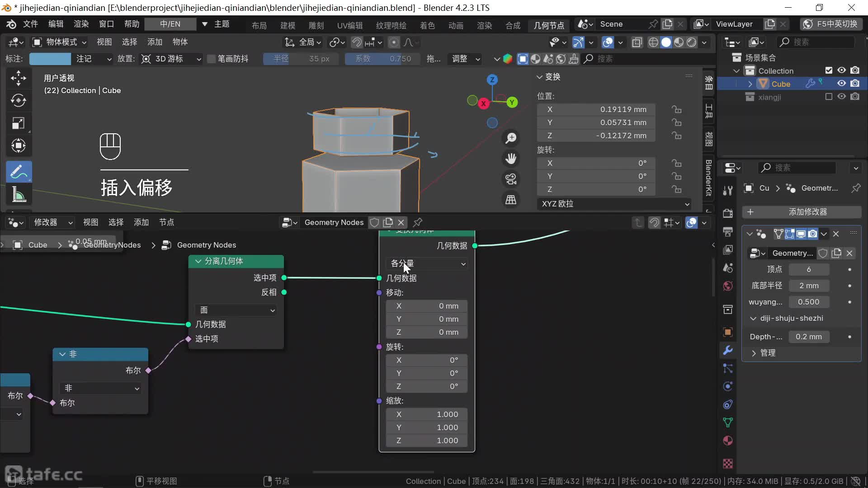The height and width of the screenshot is (488, 868).
Task: Click the 添加修改器 button
Action: [x=802, y=212]
